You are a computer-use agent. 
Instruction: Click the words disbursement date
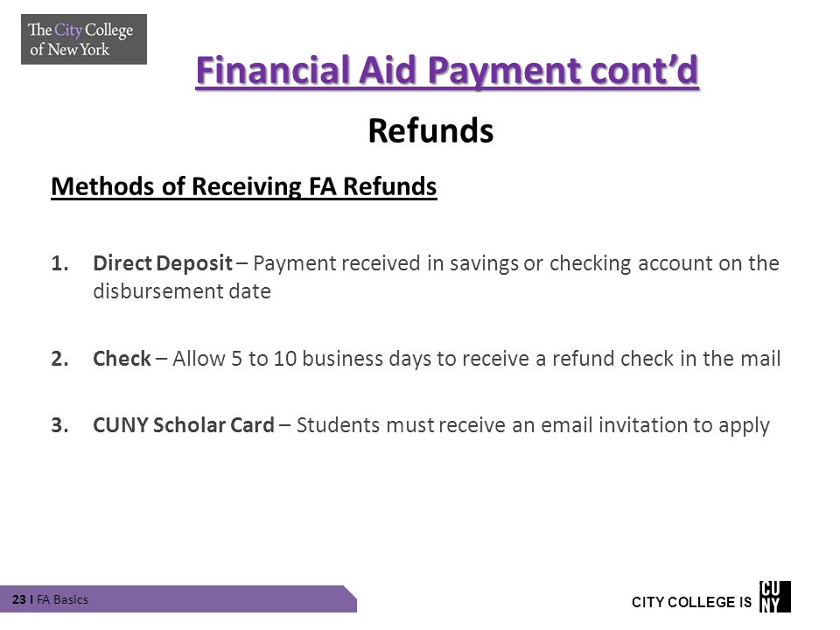click(182, 291)
